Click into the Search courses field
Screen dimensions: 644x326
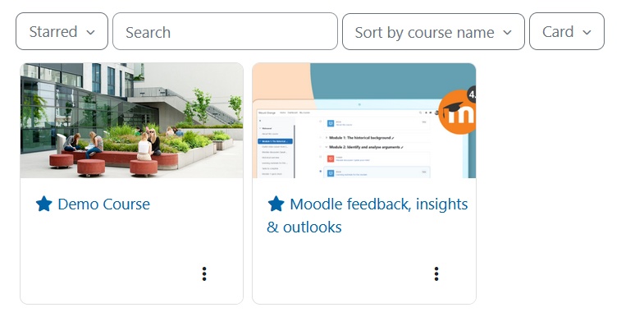tap(225, 31)
